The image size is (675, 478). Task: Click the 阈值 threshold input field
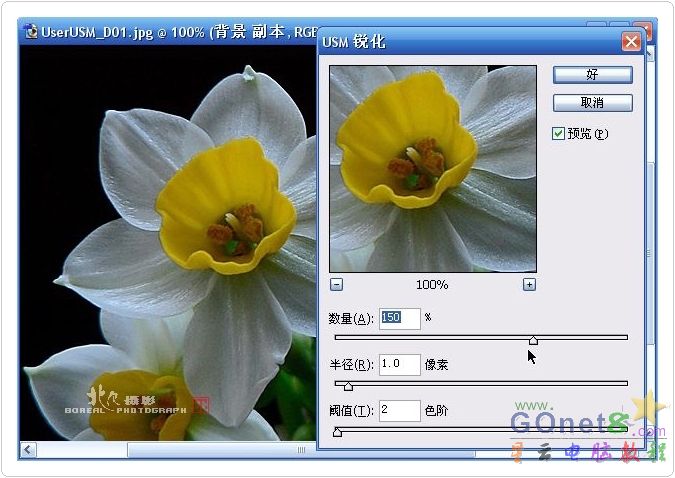pyautogui.click(x=399, y=410)
